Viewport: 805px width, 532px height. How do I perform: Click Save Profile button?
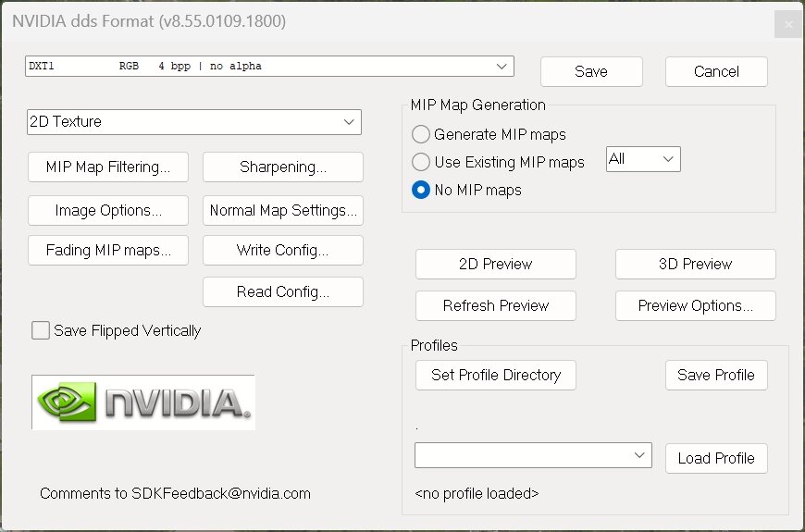[716, 375]
